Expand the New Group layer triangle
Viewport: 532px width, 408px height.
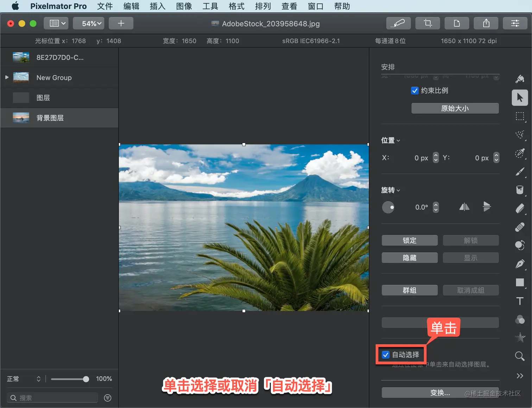coord(7,77)
